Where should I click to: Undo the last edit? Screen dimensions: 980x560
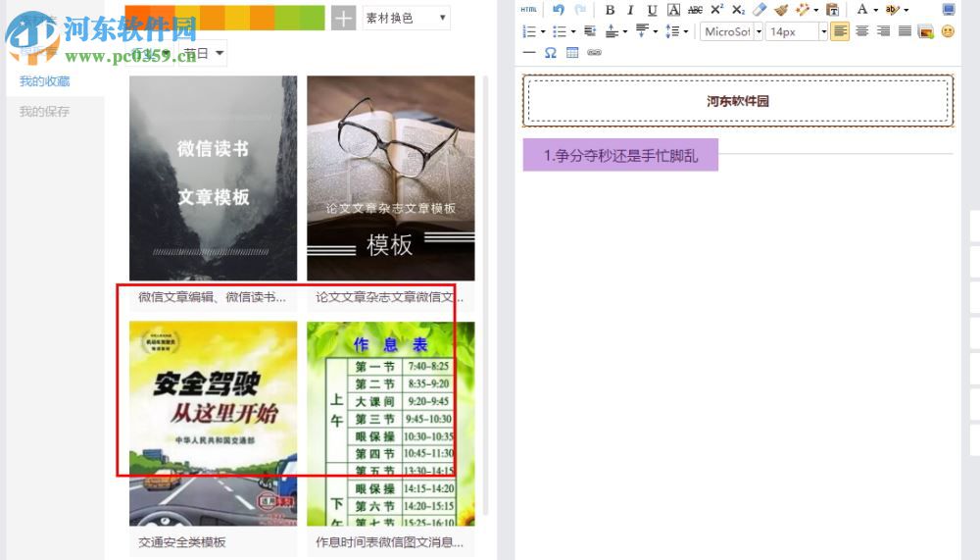click(x=559, y=10)
